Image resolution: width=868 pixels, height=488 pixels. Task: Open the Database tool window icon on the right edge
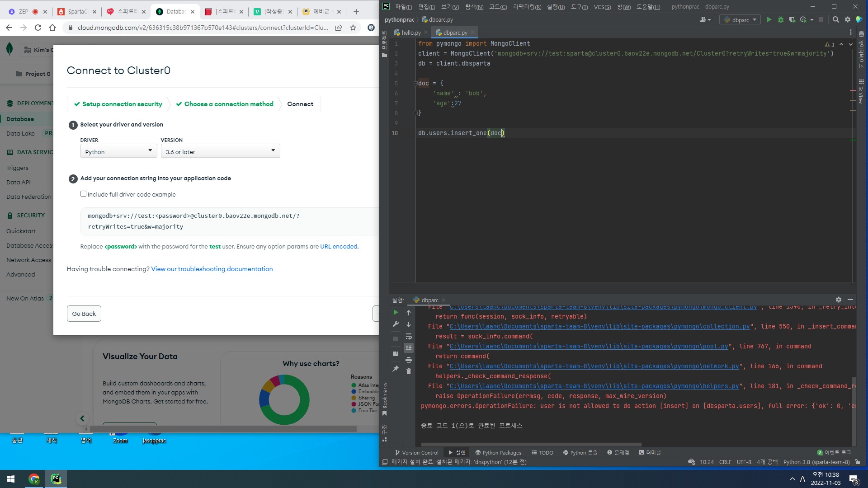tap(861, 34)
